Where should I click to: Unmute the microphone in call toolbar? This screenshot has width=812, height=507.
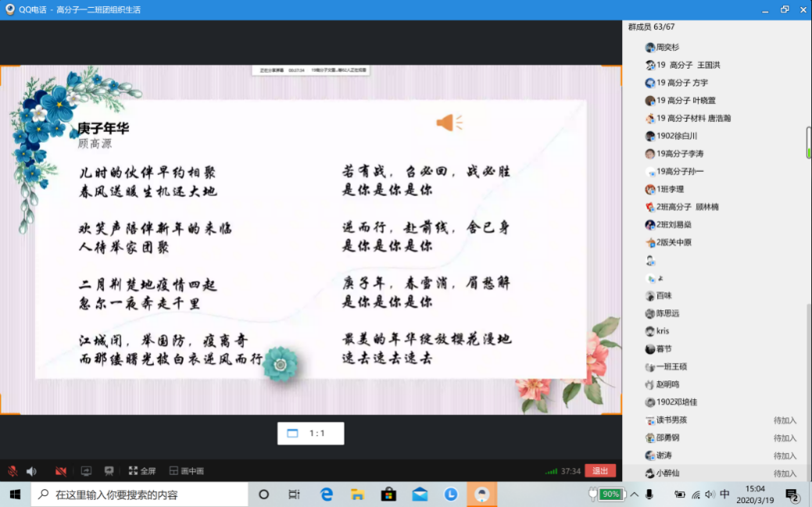click(13, 471)
